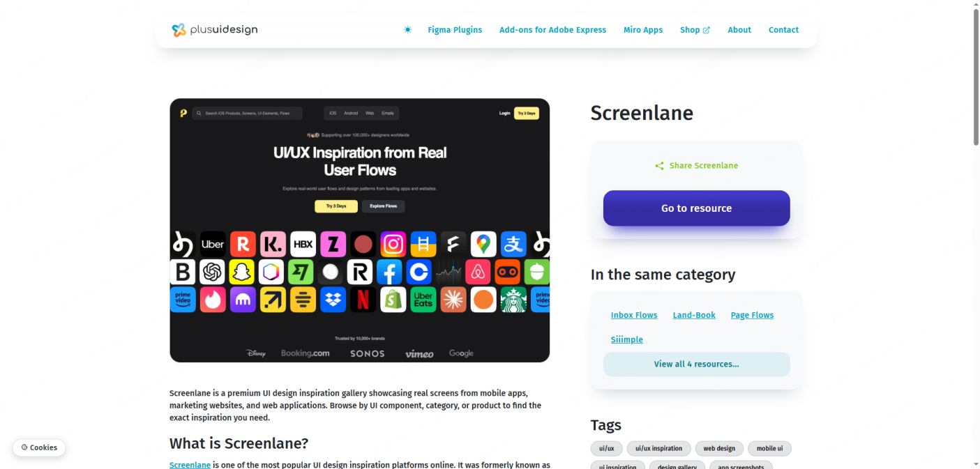Click the plusuidesign logo
This screenshot has width=980, height=469.
coord(215,30)
